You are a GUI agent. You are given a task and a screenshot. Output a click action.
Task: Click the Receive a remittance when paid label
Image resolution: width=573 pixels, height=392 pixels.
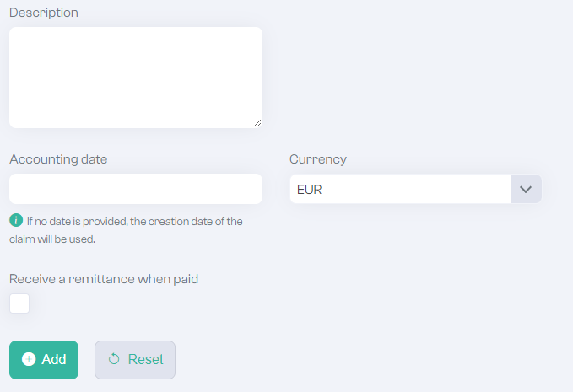(104, 279)
